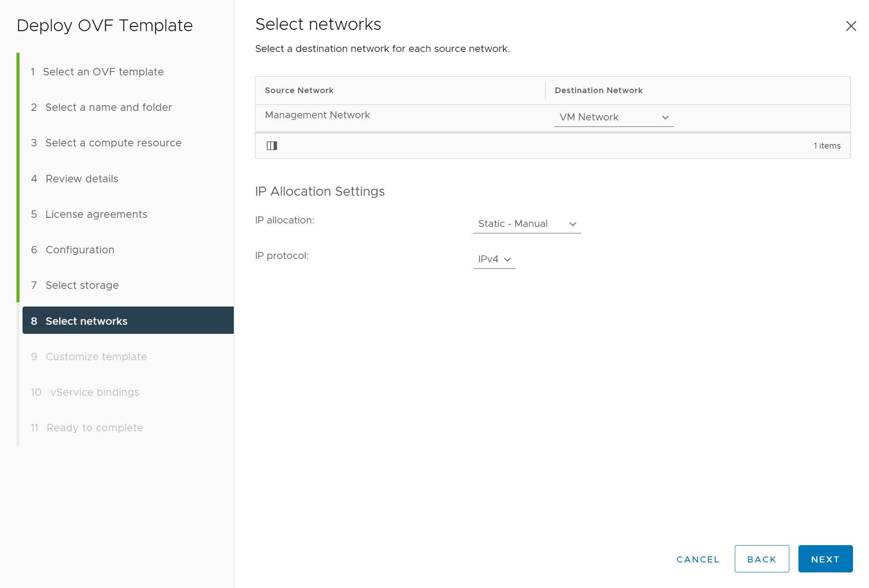Image resolution: width=869 pixels, height=588 pixels.
Task: Go to step 6 Configuration
Action: [73, 250]
